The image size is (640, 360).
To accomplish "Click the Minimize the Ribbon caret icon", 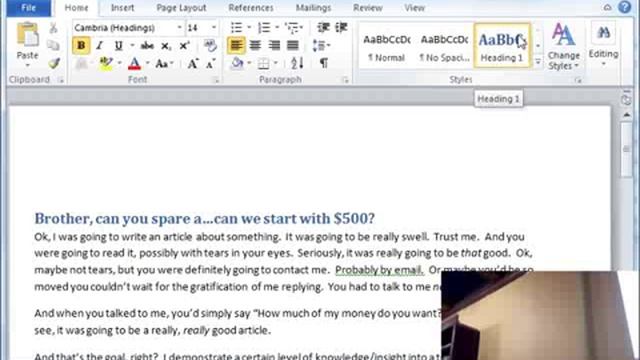I will point(607,7).
